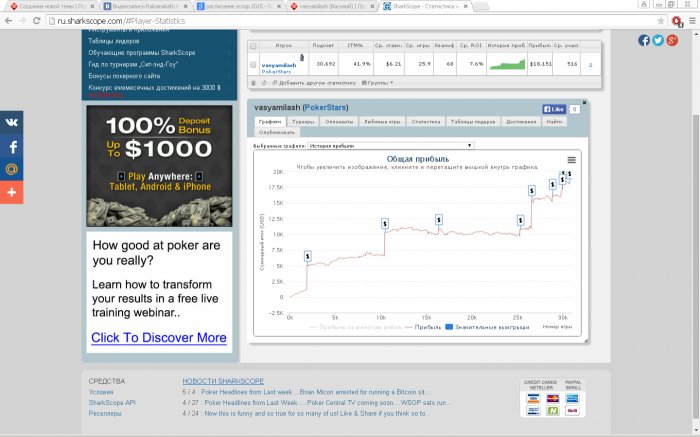Viewport: 700px width, 437px height.
Task: Switch to the Турниры tab
Action: (303, 121)
